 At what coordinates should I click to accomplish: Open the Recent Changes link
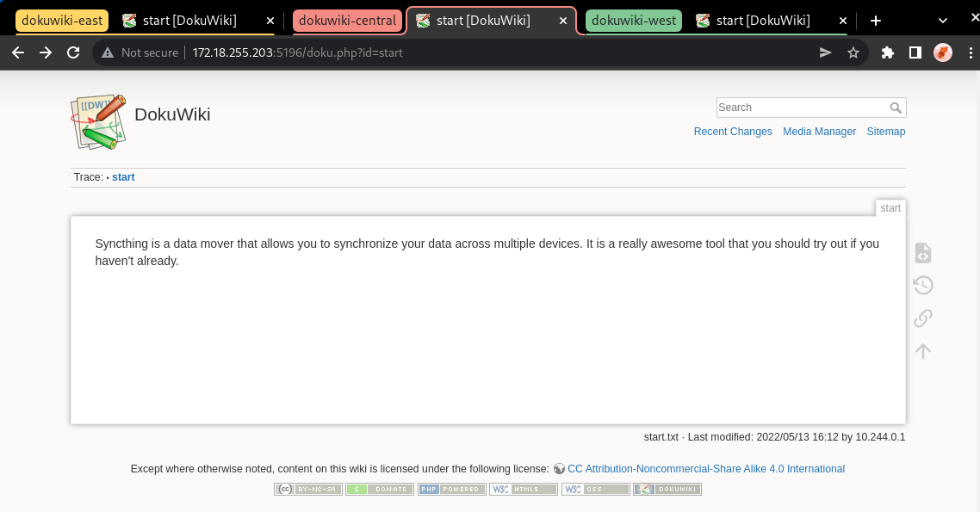pyautogui.click(x=733, y=132)
